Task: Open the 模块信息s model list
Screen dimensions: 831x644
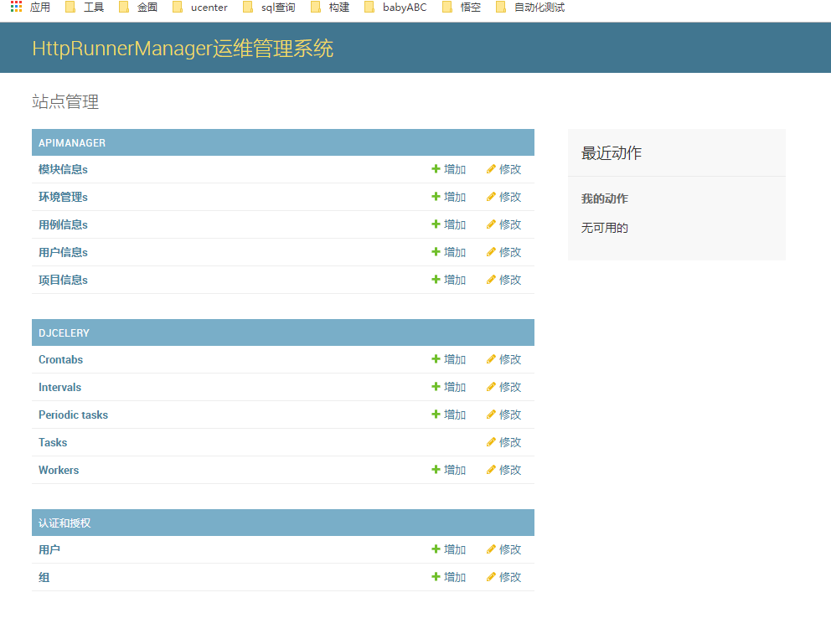Action: [63, 169]
